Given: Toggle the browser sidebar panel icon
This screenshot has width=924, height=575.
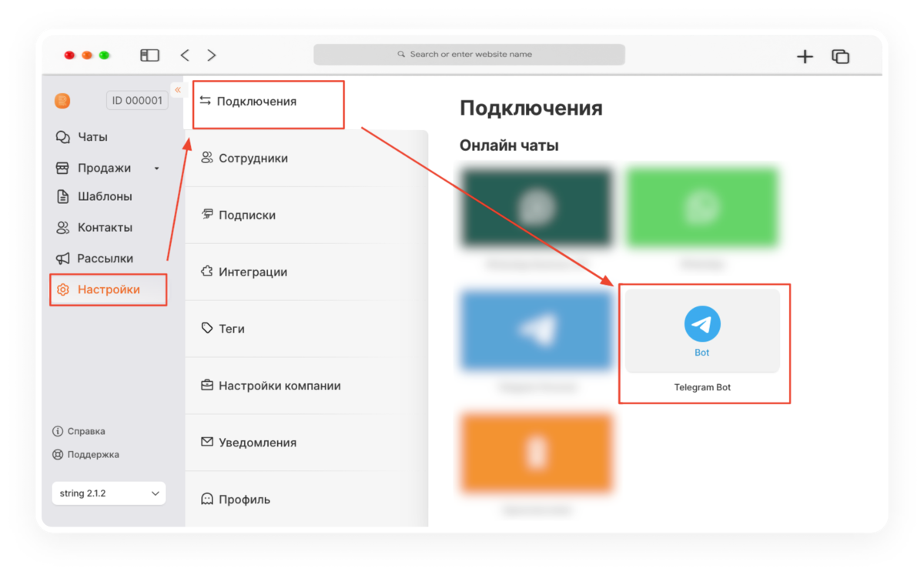Looking at the screenshot, I should click(x=149, y=55).
